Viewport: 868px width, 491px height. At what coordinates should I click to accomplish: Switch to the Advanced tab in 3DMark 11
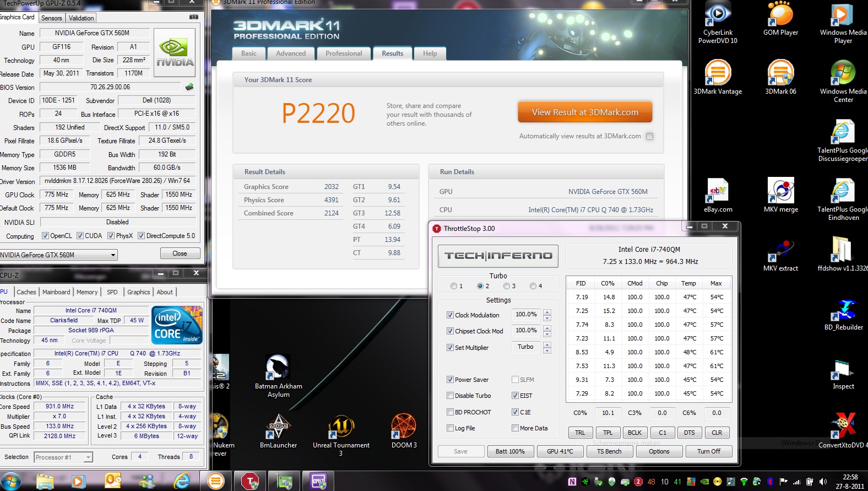coord(291,53)
